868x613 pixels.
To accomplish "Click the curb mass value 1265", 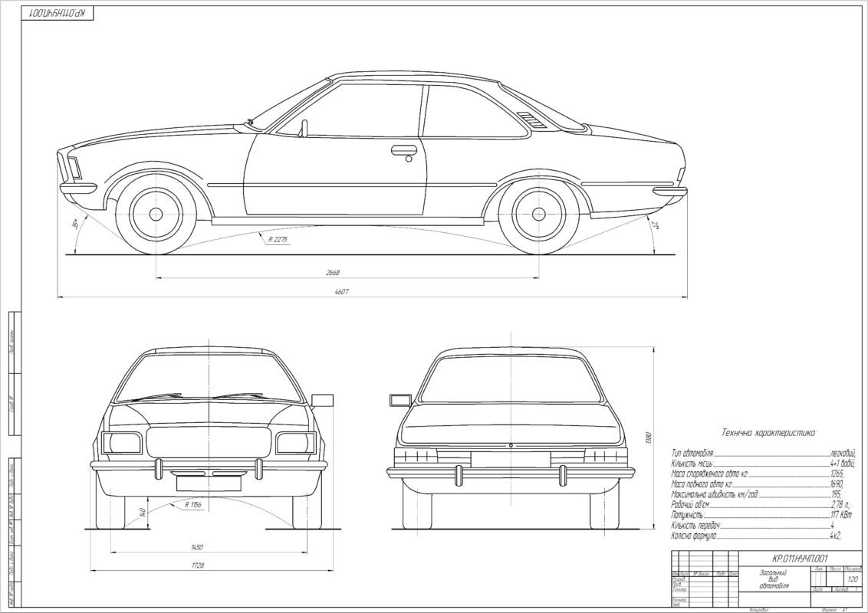I will 837,474.
